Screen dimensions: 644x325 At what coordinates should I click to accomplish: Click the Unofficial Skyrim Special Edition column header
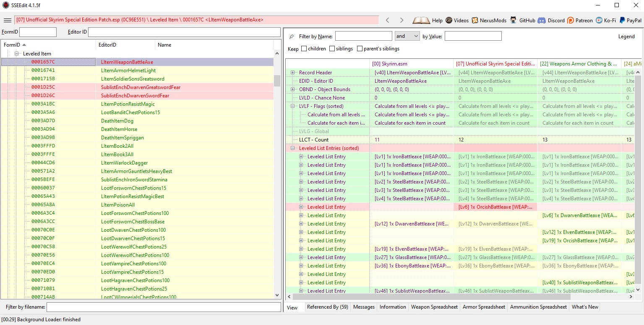(x=495, y=64)
